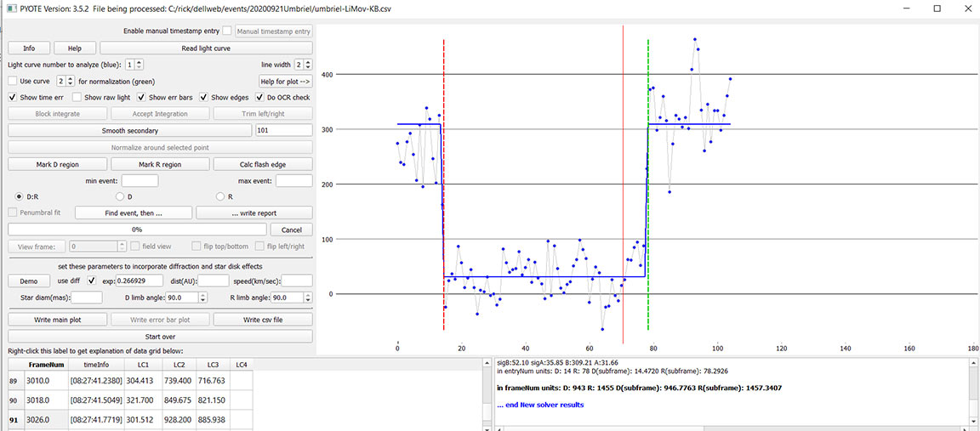The height and width of the screenshot is (431, 980).
Task: Click the Cancel button
Action: pos(291,230)
